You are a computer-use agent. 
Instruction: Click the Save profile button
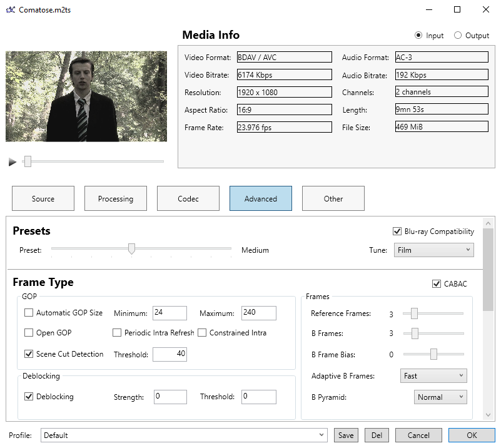coord(346,435)
